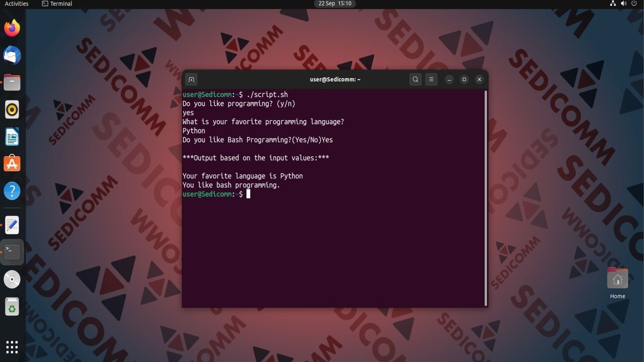Open the terminal hamburger menu
644x362 pixels.
(x=431, y=79)
